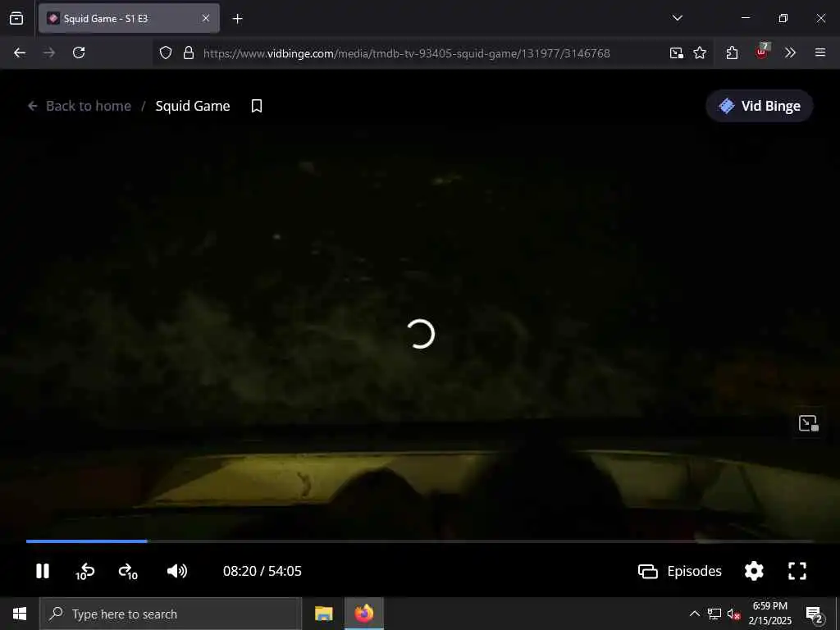
Task: Open the Firefox extensions menu
Action: click(x=732, y=52)
